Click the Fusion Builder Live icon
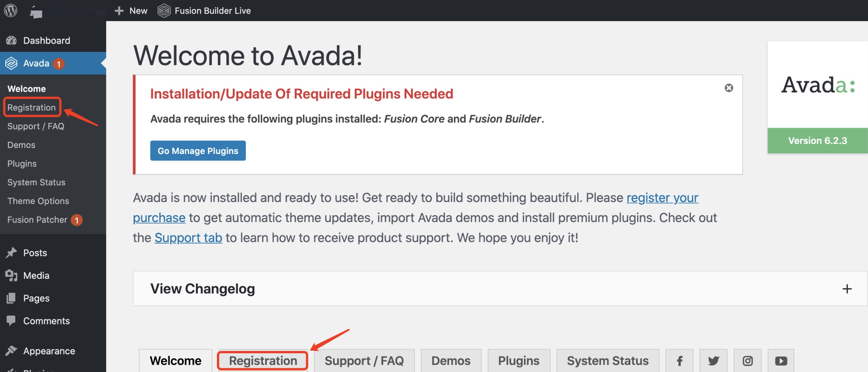This screenshot has width=868, height=372. pos(164,11)
